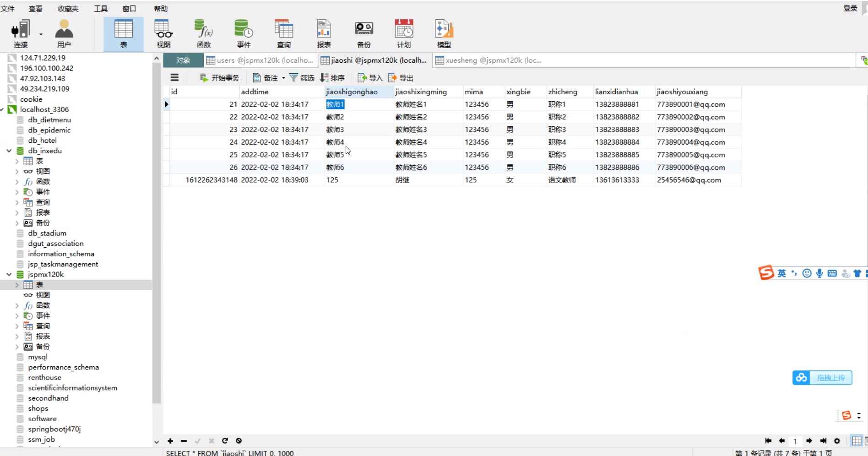Open the Query (查询) tool in main toolbar
Viewport: 868px width, 456px height.
pos(283,33)
